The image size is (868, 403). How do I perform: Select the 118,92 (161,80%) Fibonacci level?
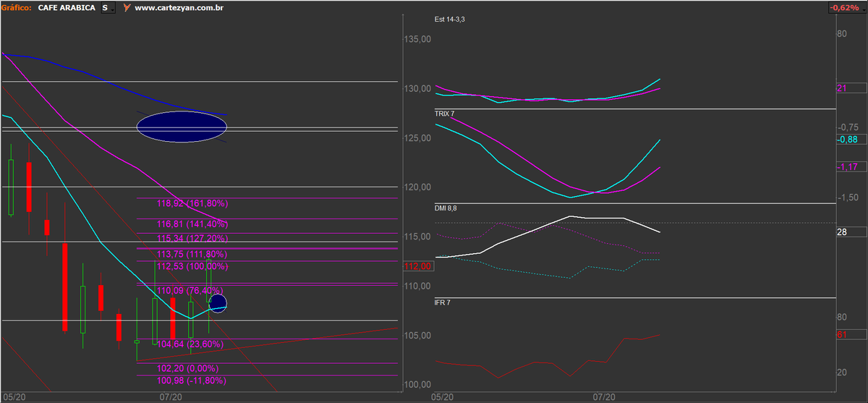(192, 203)
